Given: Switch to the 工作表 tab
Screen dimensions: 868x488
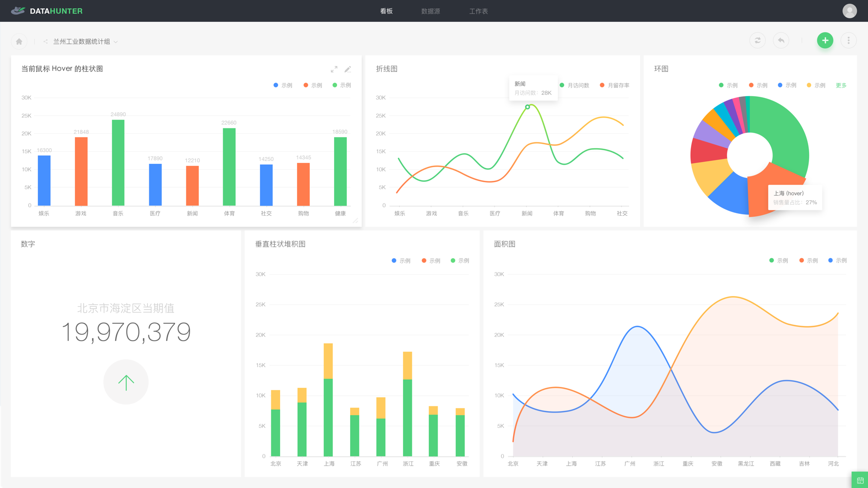Looking at the screenshot, I should tap(478, 11).
